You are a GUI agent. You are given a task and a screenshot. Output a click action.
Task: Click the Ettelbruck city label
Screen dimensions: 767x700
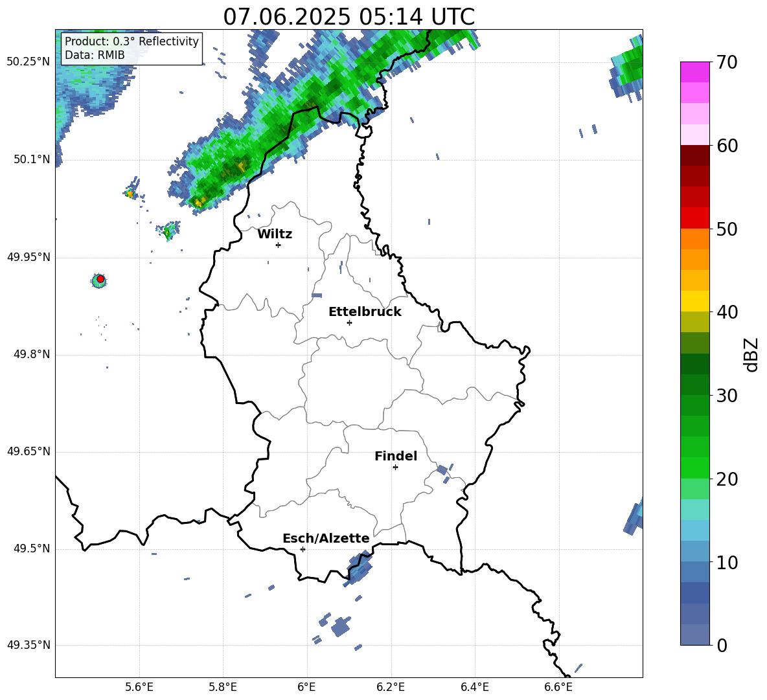tap(365, 312)
